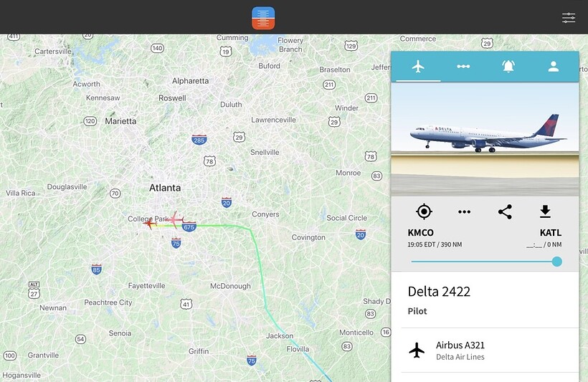588x382 pixels.
Task: Click the download flight data icon
Action: pos(545,211)
